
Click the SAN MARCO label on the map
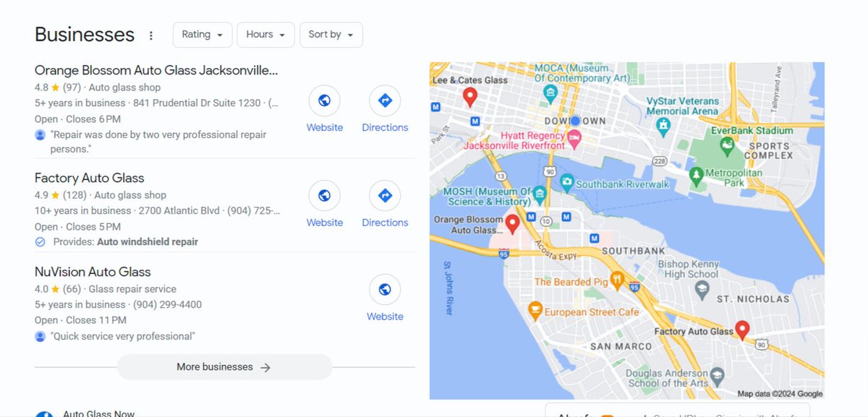[x=620, y=346]
